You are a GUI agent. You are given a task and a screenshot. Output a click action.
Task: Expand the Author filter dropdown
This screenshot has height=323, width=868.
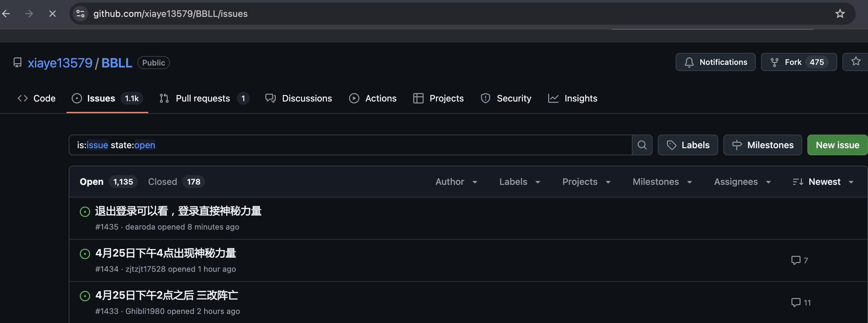456,182
